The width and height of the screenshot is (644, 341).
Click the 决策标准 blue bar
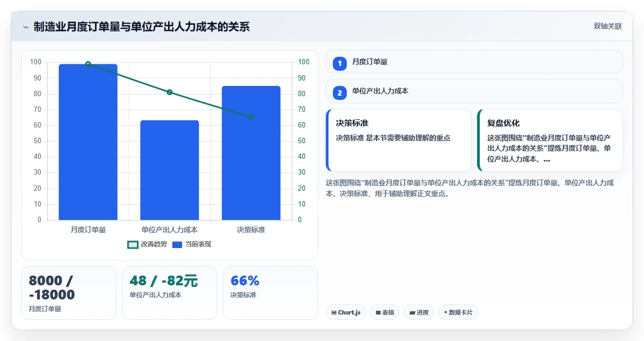[x=251, y=153]
